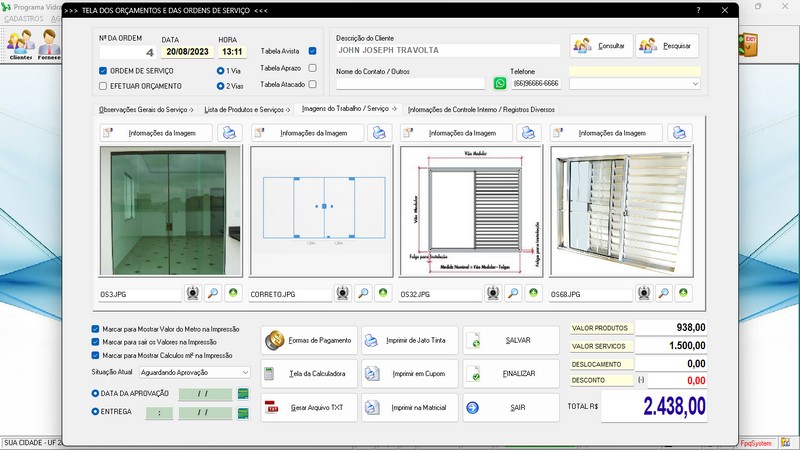Screen dimensions: 800x450
Task: Click the printer icon above the first image
Action: 229,132
